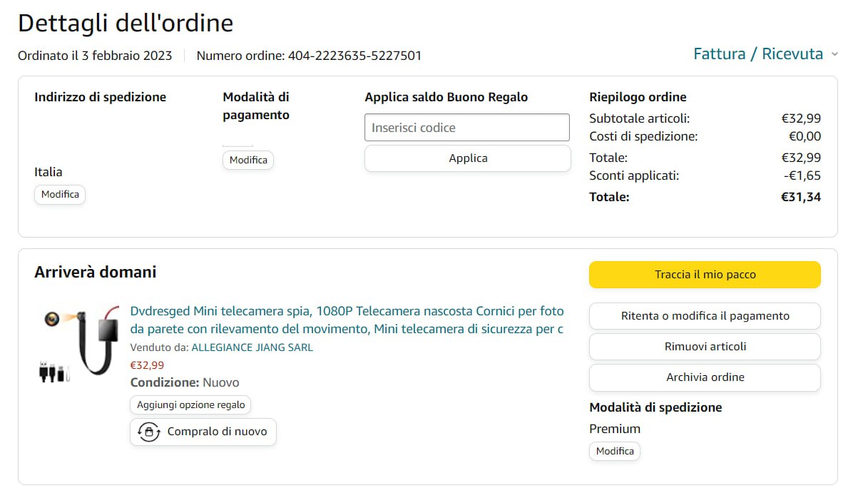Select Ritenta o modifica il pagamento
868x493 pixels.
click(705, 316)
